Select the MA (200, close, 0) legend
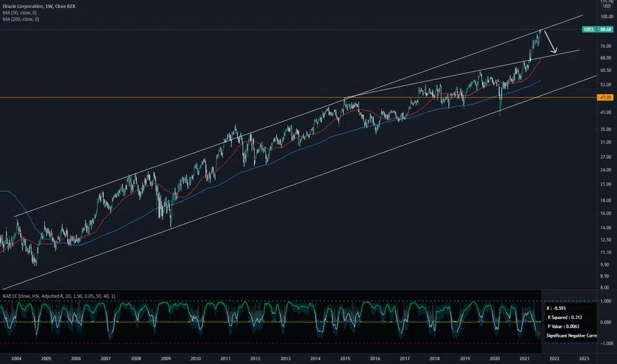 pos(21,19)
